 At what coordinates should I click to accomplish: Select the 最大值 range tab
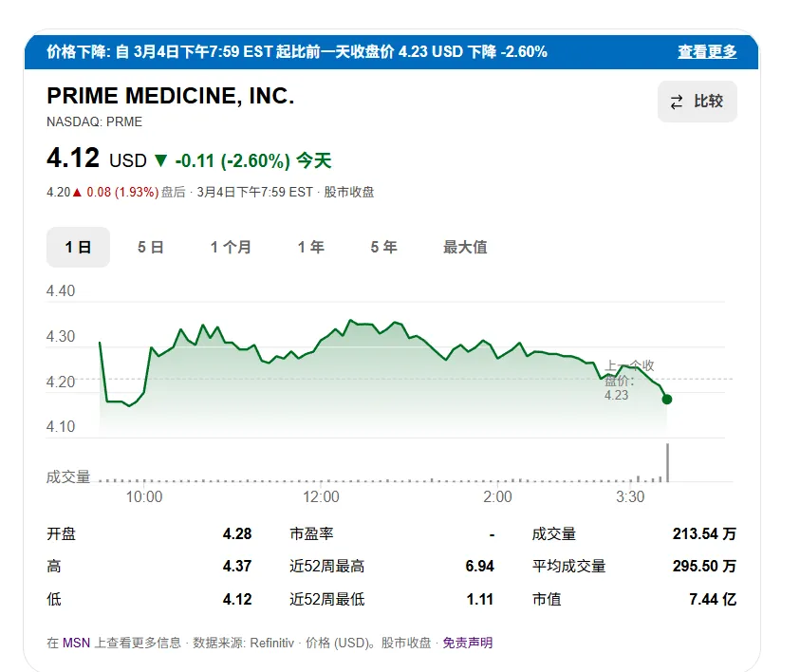click(465, 248)
